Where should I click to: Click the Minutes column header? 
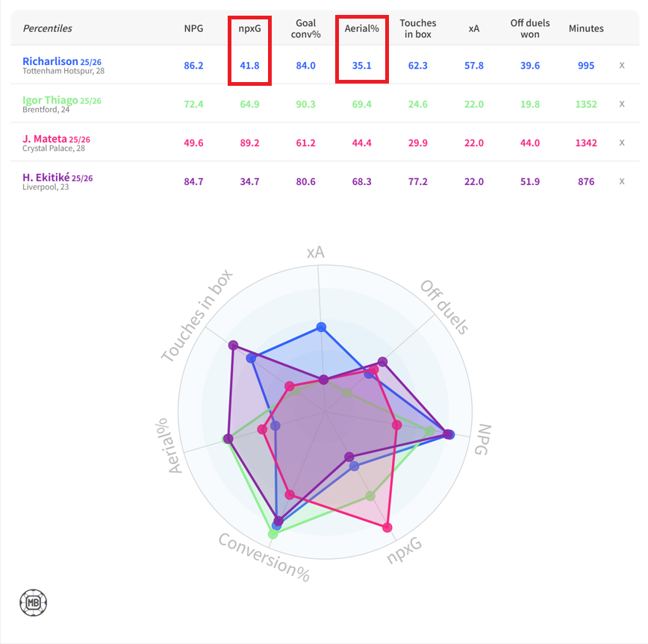point(585,28)
